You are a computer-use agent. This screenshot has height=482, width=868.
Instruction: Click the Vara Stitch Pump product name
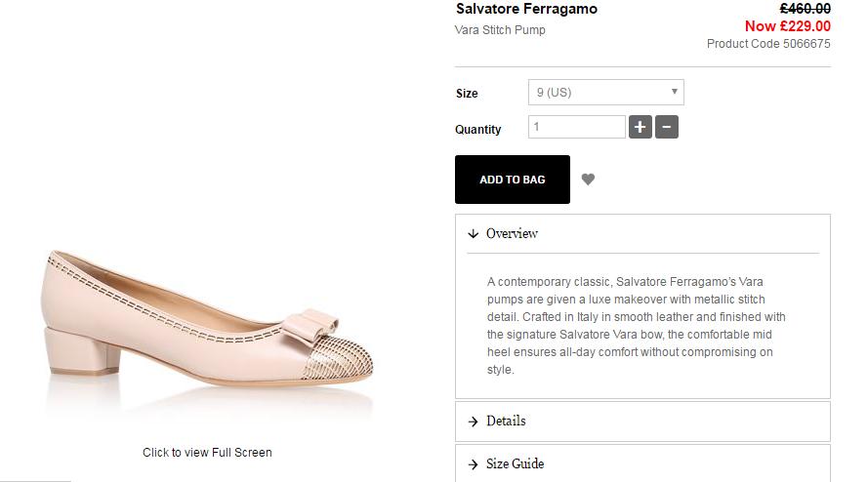pyautogui.click(x=500, y=30)
